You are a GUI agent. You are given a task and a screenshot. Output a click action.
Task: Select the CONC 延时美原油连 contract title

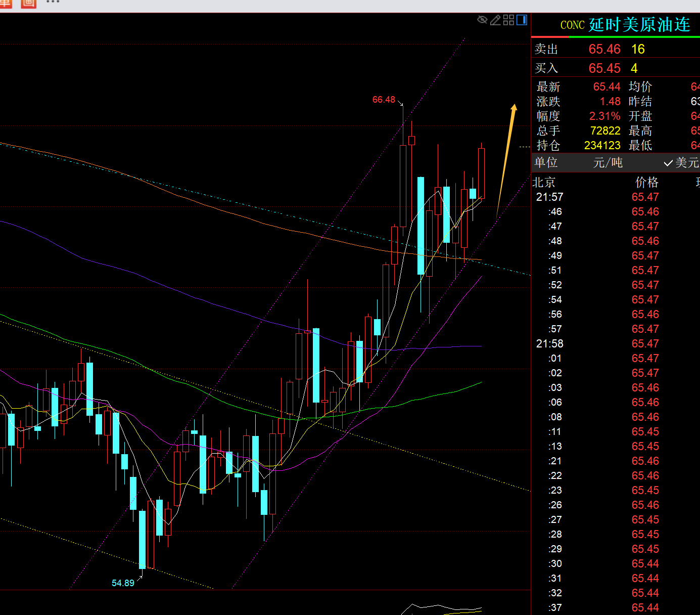(x=625, y=25)
